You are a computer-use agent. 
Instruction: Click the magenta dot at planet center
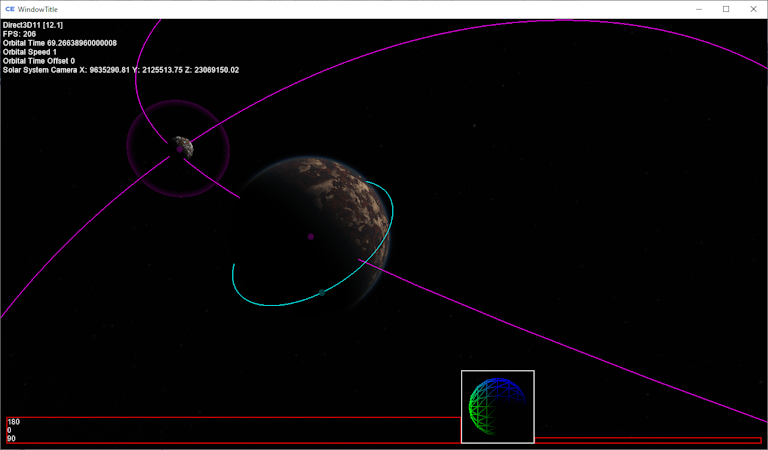311,237
